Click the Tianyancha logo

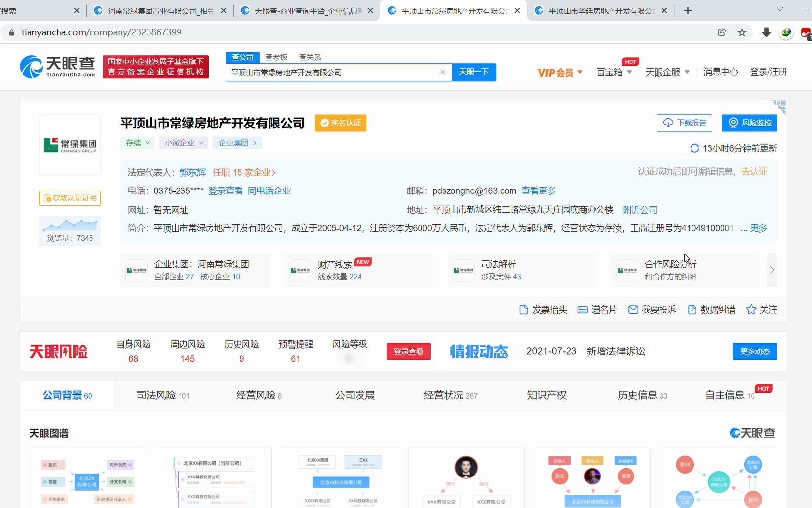point(58,67)
